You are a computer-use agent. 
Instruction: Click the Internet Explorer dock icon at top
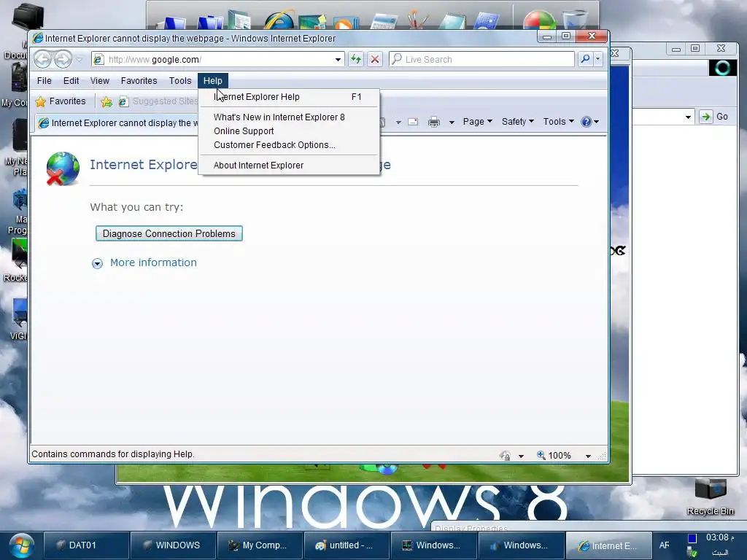(278, 20)
